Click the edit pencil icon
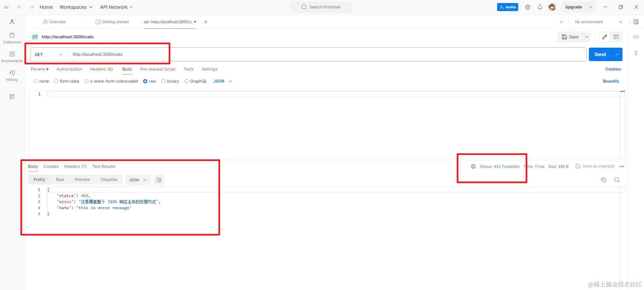The width and height of the screenshot is (644, 290). click(x=605, y=37)
